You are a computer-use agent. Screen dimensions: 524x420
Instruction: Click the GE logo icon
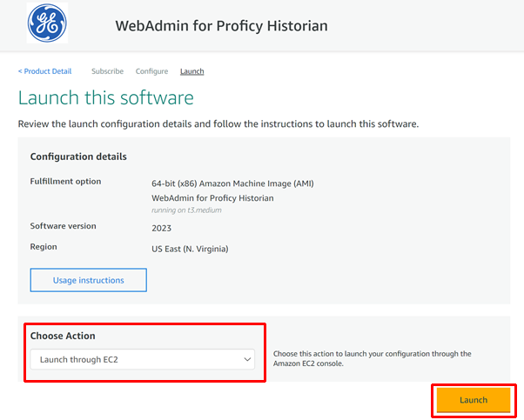47,23
